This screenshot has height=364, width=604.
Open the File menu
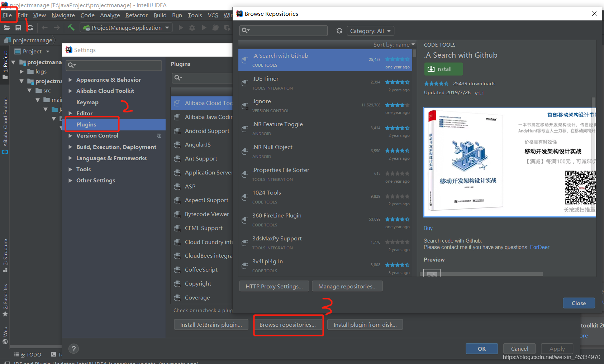(x=8, y=15)
